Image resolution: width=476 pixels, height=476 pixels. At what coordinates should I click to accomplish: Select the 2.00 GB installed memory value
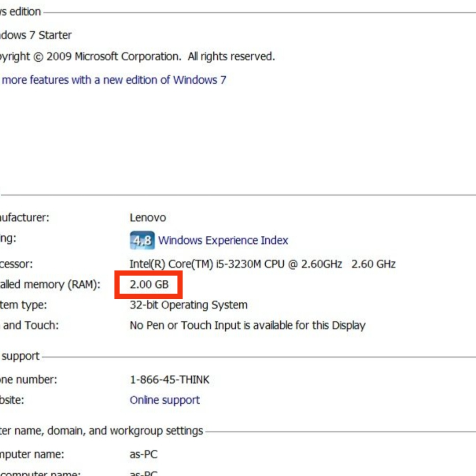tap(149, 284)
